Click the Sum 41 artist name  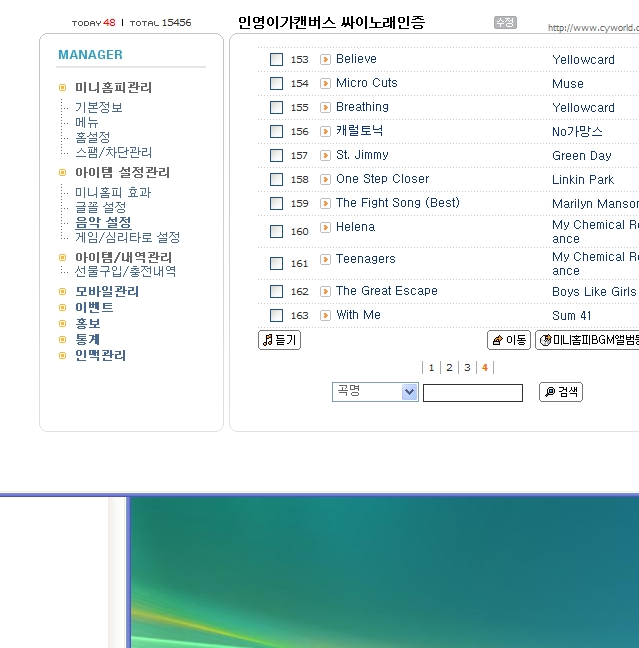point(572,316)
